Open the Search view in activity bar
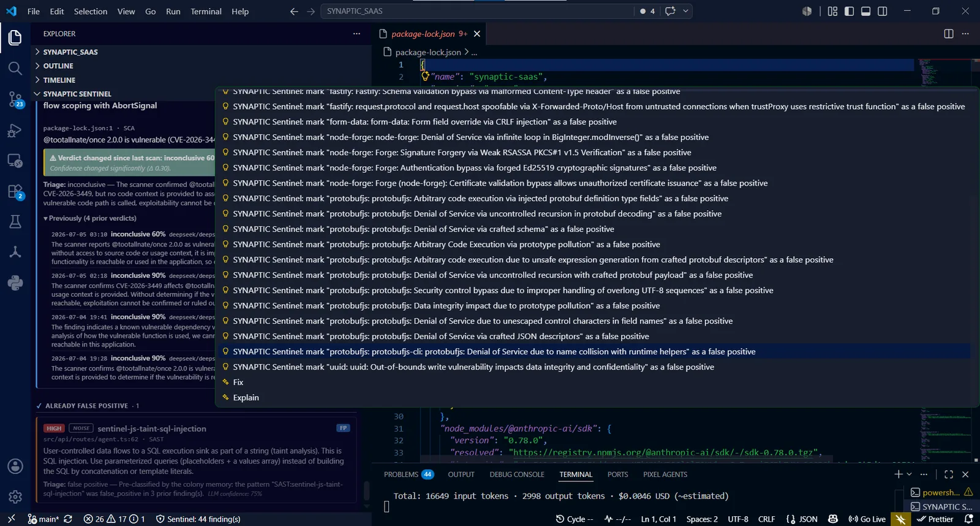 coord(15,68)
